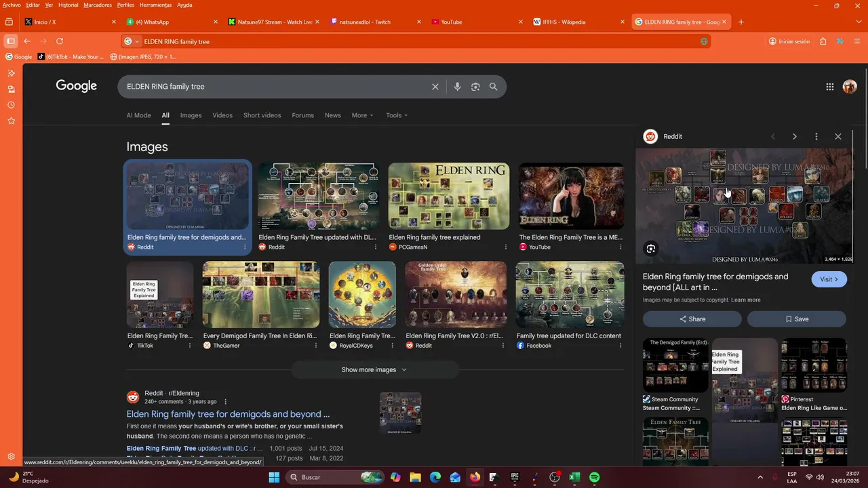Screen dimensions: 868x488
Task: Open sidebar settings gear
Action: click(x=11, y=457)
